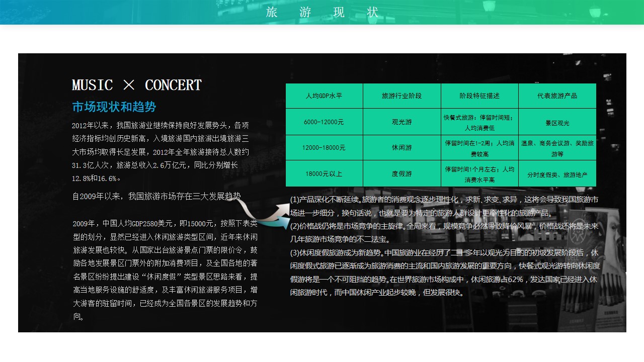Select the MUSIC × CONCERT heading
Image resolution: width=644 pixels, height=362 pixels.
pos(137,85)
